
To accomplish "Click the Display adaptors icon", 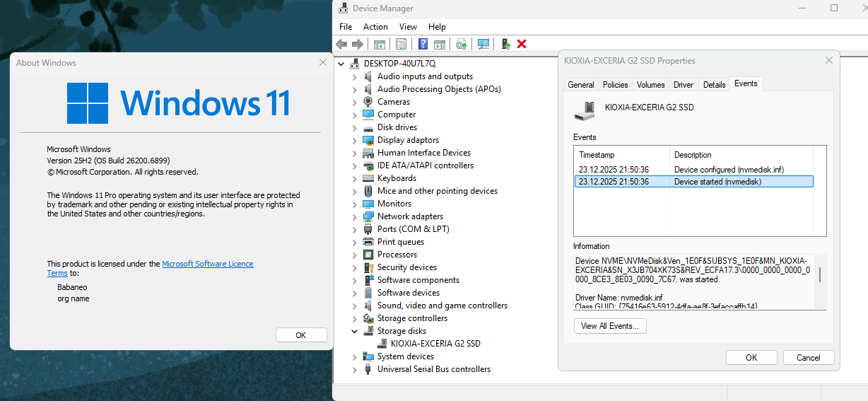I will [x=368, y=140].
